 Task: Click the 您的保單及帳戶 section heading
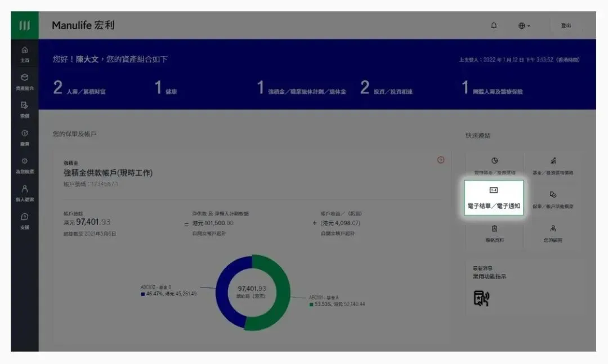74,134
